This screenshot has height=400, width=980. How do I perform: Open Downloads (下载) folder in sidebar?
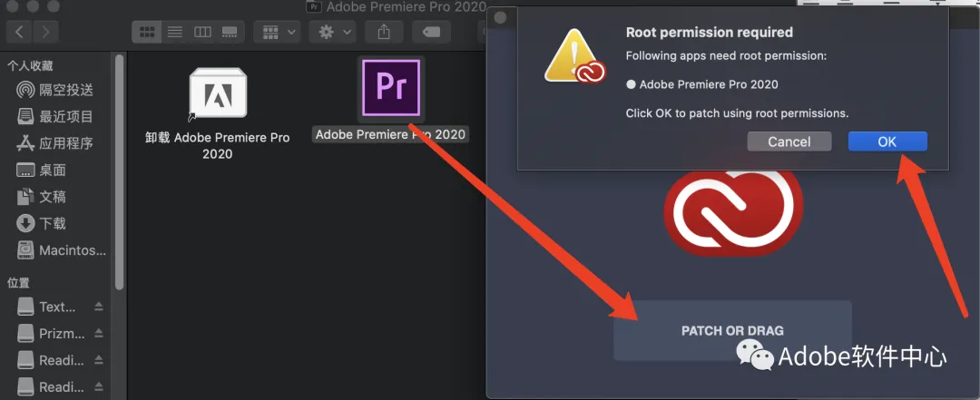tap(52, 223)
